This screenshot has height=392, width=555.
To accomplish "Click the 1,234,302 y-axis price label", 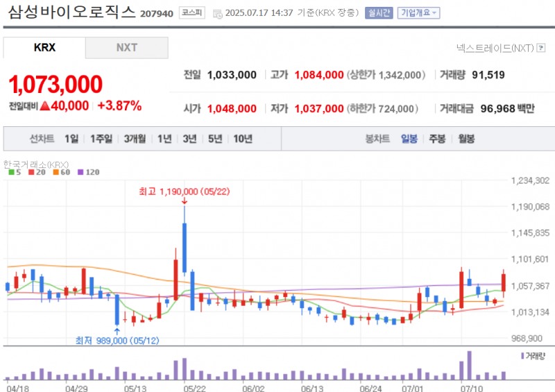I will [530, 181].
